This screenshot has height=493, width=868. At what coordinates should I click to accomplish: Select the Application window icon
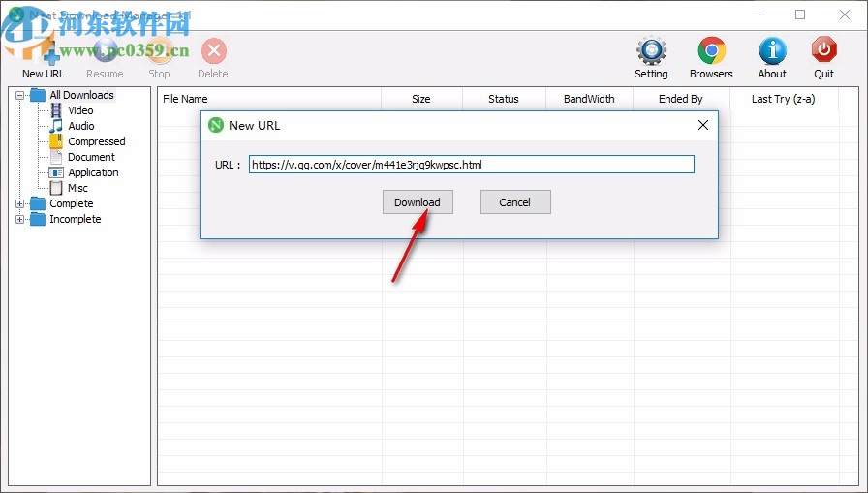coord(56,172)
